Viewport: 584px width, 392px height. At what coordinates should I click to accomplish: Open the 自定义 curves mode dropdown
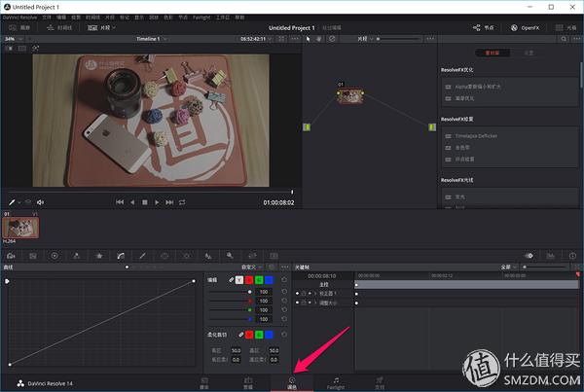pos(251,267)
